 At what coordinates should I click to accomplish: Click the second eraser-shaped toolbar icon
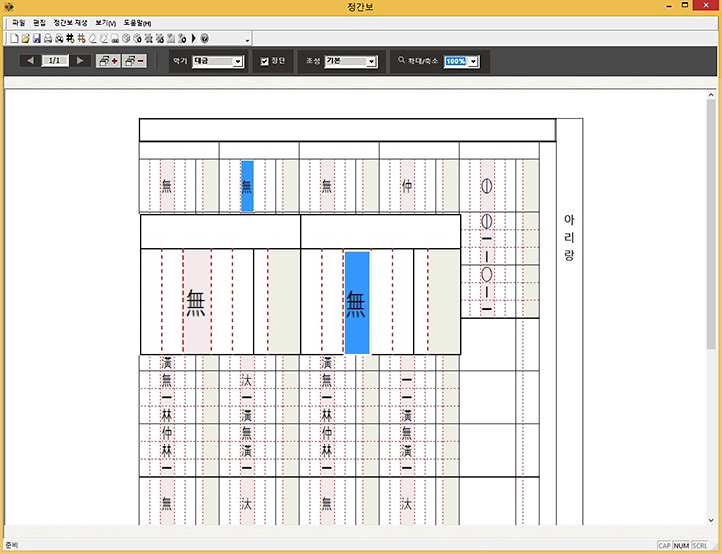pos(104,39)
